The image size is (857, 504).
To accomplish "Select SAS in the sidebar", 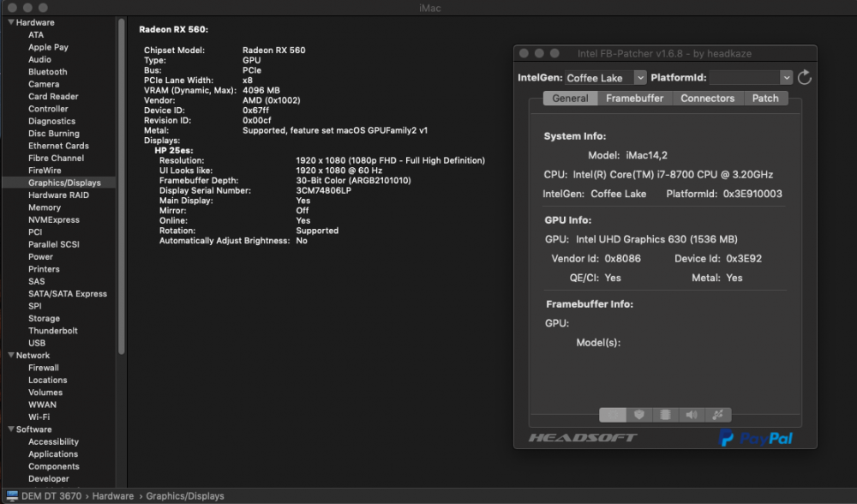I will pyautogui.click(x=37, y=281).
